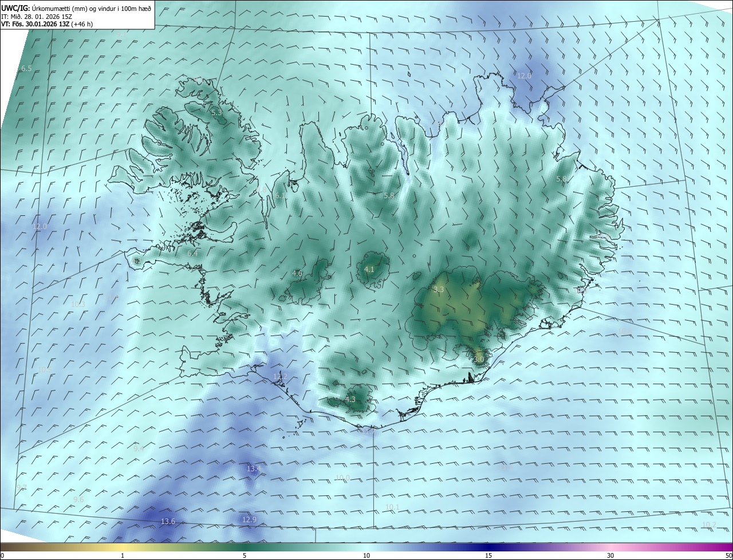
Task: Click the 6.5 value in the top-left ocean
Action: click(x=26, y=69)
